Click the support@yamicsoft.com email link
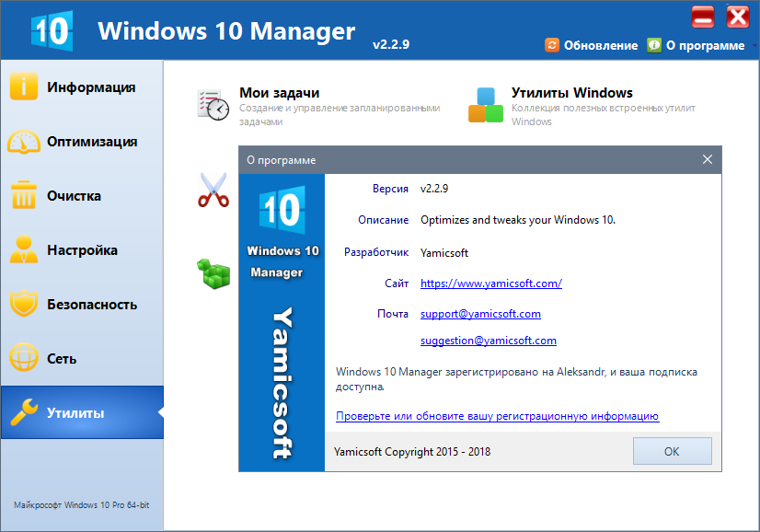760x532 pixels. point(480,314)
